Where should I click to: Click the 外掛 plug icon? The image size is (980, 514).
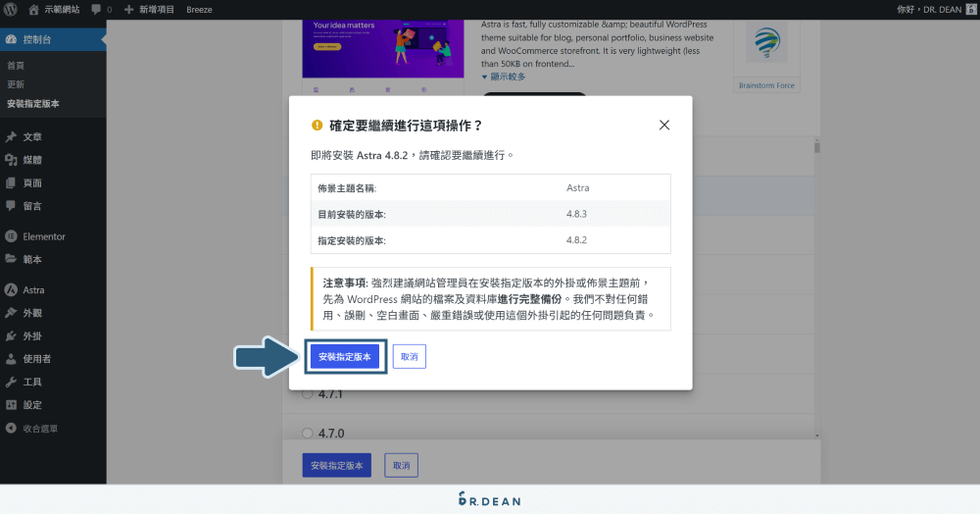click(x=11, y=335)
